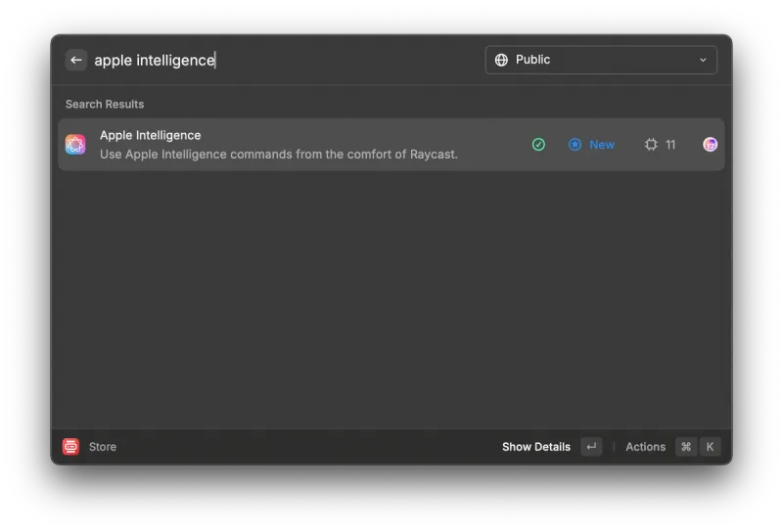Go back using the left arrow button
The height and width of the screenshot is (532, 783).
click(76, 60)
